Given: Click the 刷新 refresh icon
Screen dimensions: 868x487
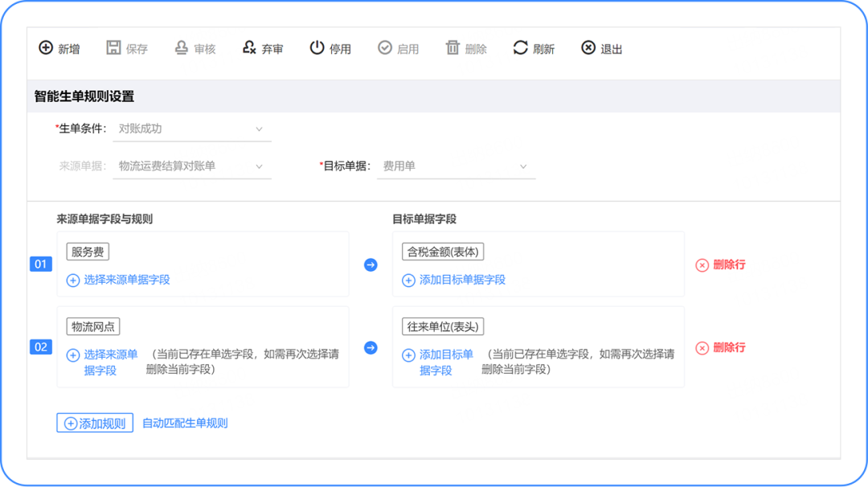Looking at the screenshot, I should [x=520, y=47].
